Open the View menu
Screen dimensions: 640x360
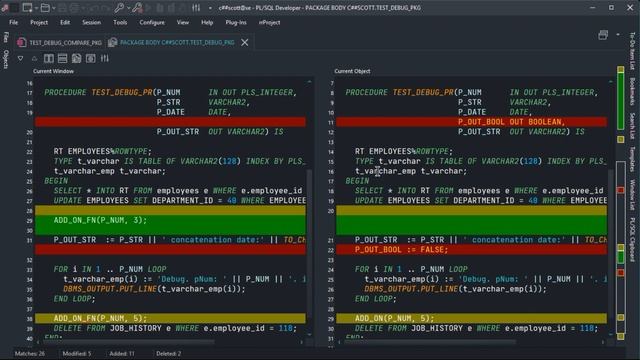click(x=182, y=22)
